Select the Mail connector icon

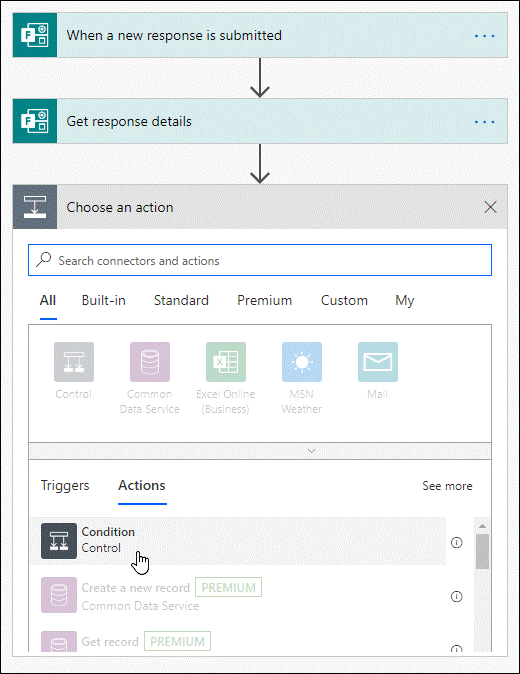point(378,362)
